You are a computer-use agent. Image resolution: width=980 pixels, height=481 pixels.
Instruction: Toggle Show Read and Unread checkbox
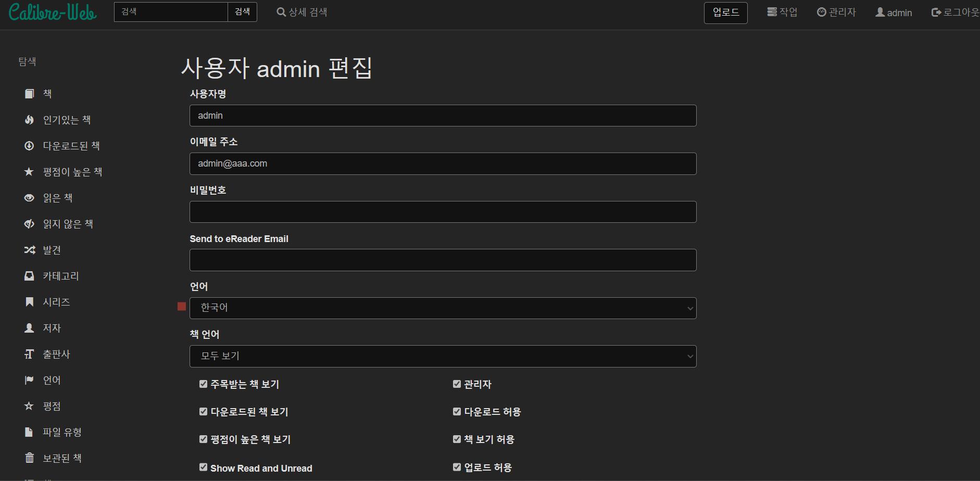pos(203,467)
